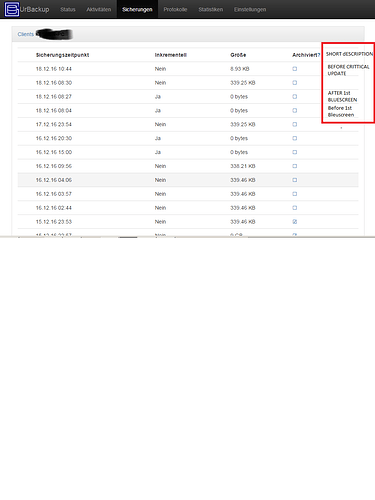Open the backup from 16.12.16 15:00
375x500 pixels.
coord(54,152)
